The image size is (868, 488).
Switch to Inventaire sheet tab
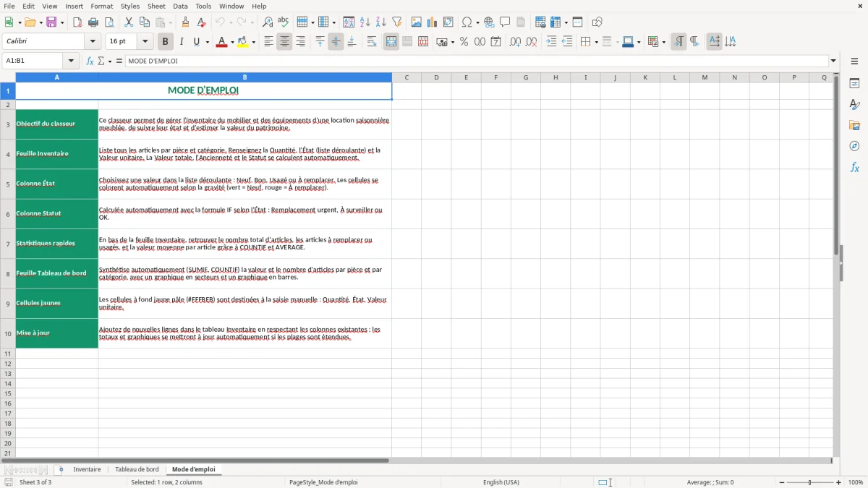[87, 469]
